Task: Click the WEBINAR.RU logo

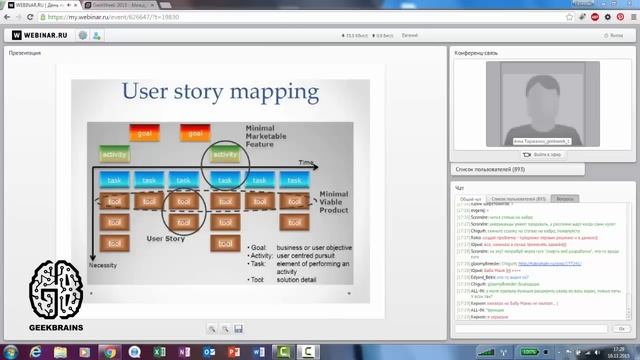Action: point(40,36)
